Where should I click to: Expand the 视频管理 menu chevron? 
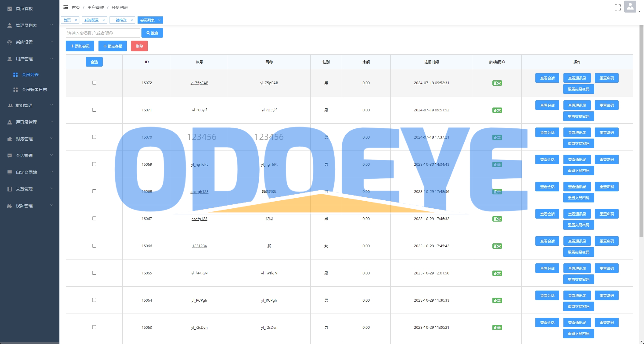coord(51,205)
